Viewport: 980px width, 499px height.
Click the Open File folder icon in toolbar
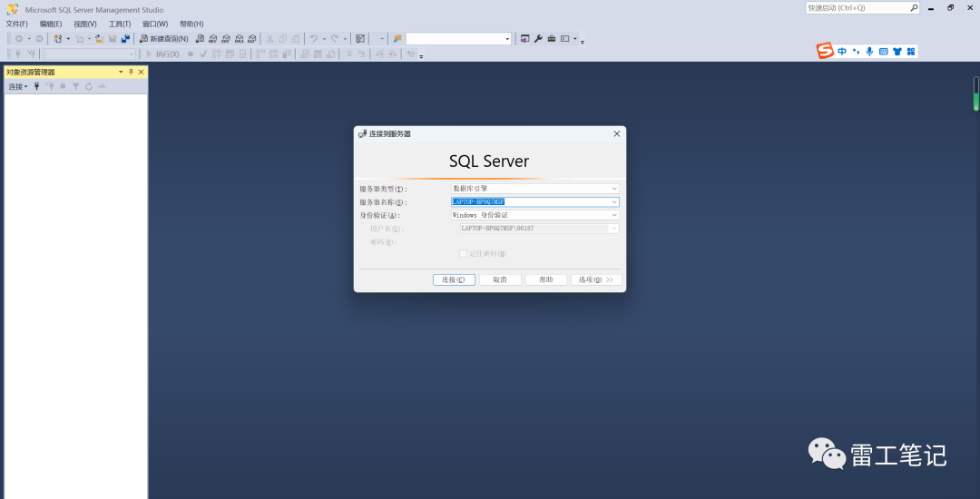pos(100,39)
